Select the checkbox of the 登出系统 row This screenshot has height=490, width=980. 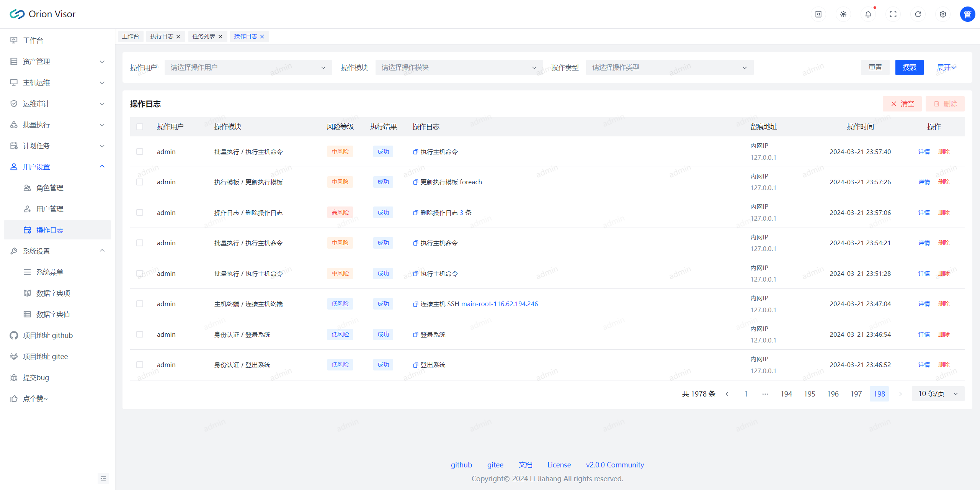tap(140, 365)
